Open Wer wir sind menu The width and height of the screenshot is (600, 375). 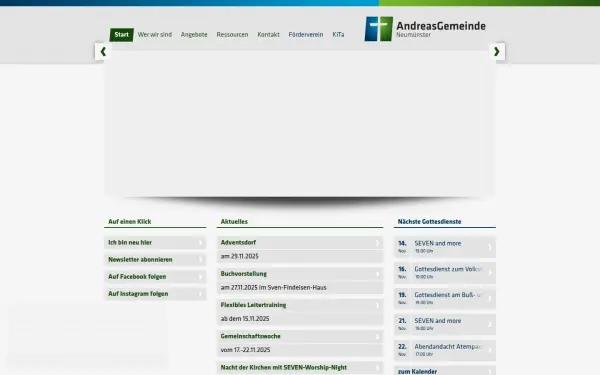[x=155, y=35]
